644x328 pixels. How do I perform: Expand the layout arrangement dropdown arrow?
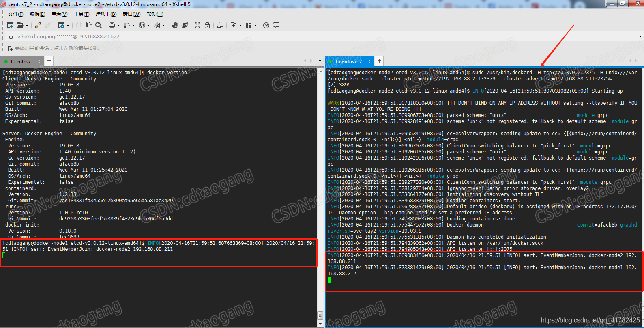(255, 25)
